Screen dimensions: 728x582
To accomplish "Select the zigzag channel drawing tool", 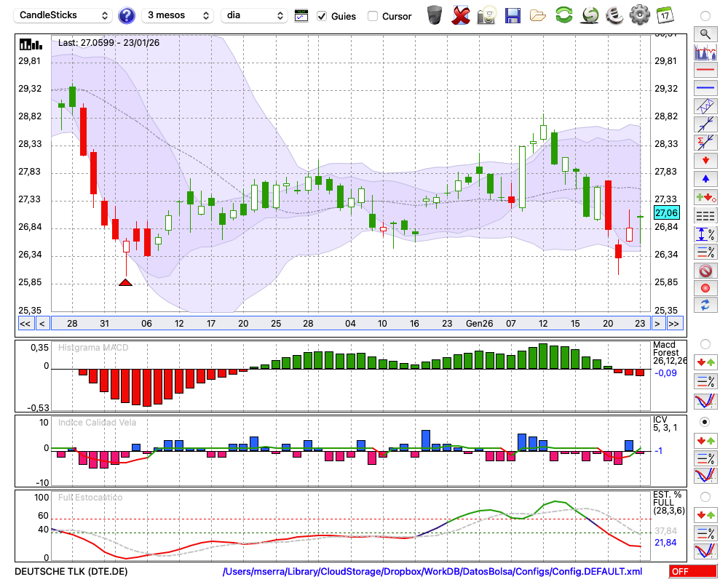I will coord(705,106).
